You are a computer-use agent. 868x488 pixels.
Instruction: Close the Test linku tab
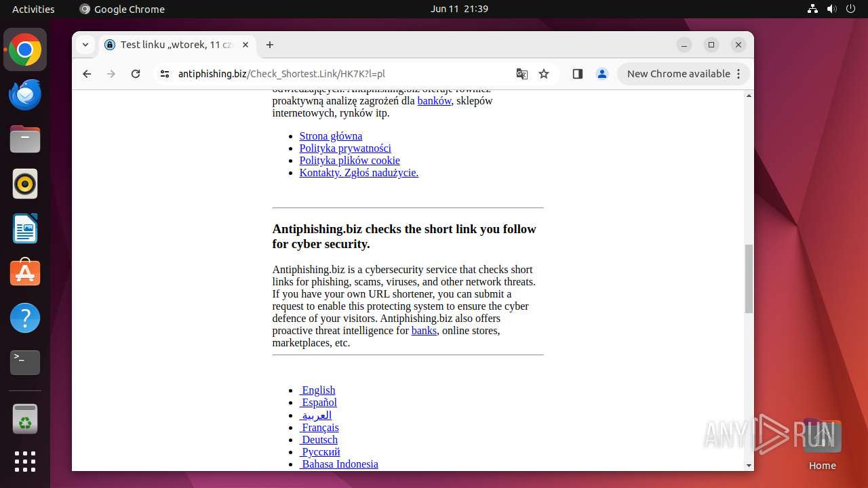pos(245,45)
